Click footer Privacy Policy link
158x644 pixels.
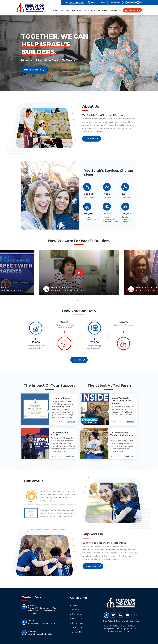[x=107, y=621]
